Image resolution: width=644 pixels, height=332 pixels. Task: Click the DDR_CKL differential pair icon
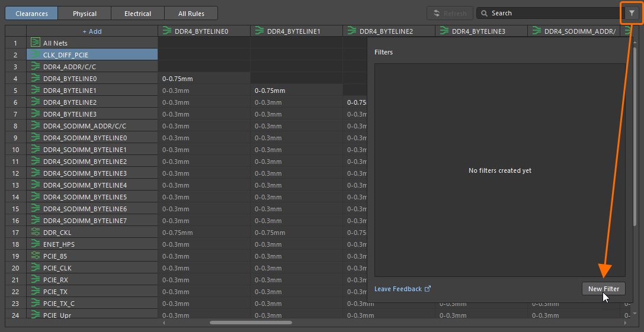point(35,233)
